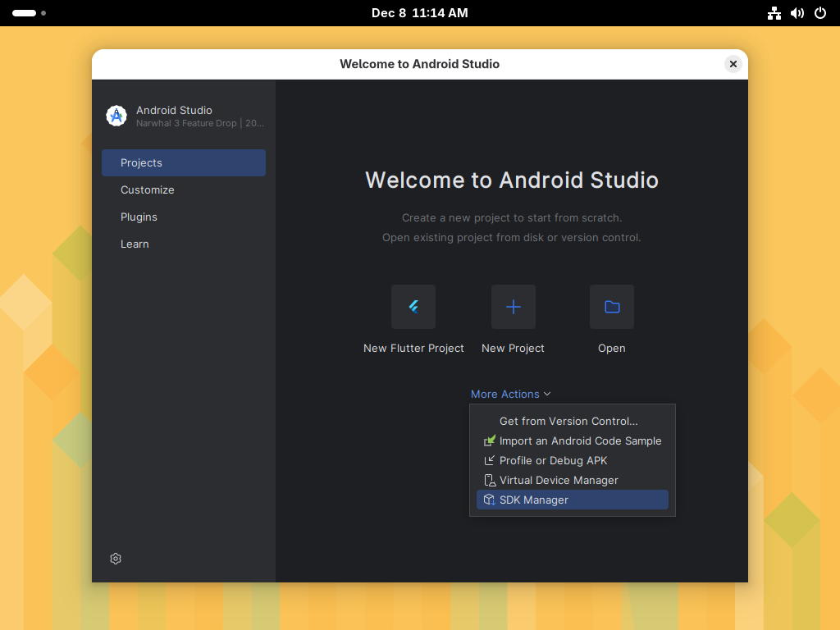Adjust sound via the speaker icon
The width and height of the screenshot is (840, 630).
pyautogui.click(x=797, y=13)
